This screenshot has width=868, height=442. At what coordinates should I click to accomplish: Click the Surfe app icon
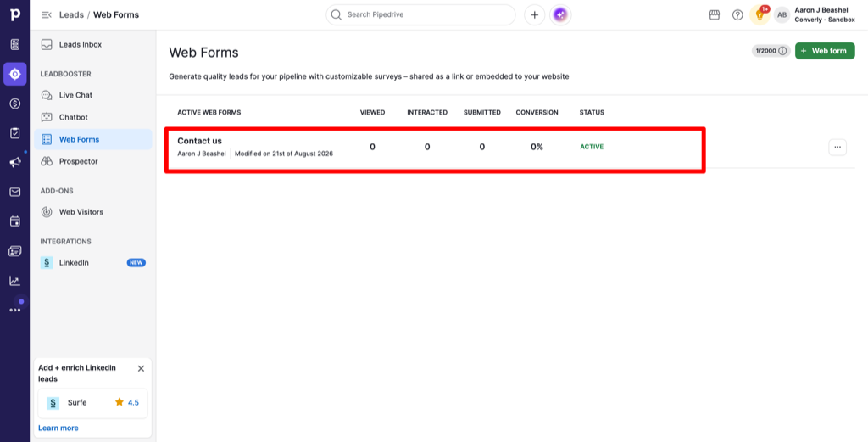click(x=53, y=403)
